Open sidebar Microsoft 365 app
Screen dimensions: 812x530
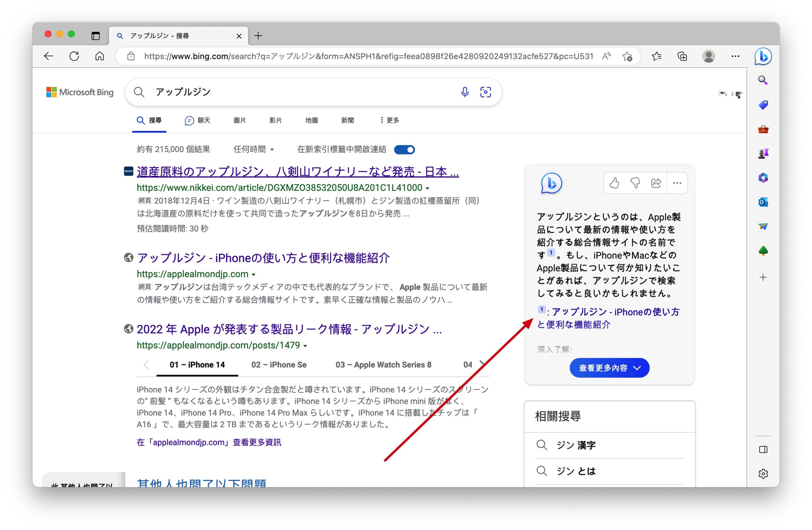(763, 178)
